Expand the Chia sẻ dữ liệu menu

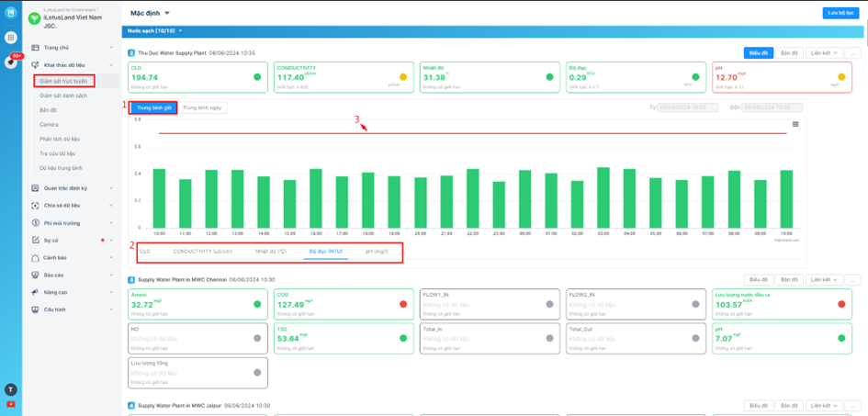(111, 205)
